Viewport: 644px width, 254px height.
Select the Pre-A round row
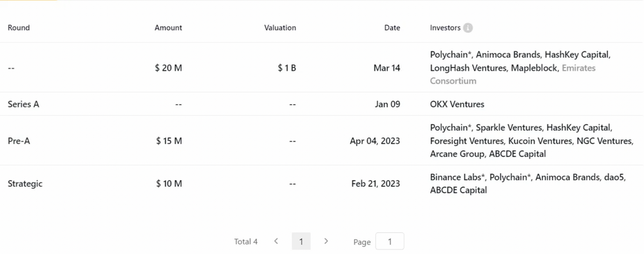(322, 141)
